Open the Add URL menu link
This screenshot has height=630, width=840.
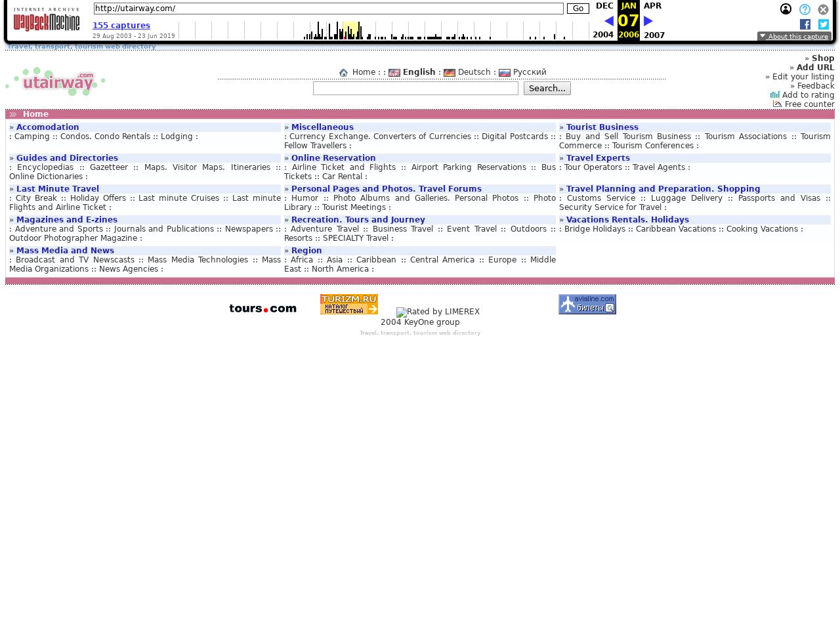click(x=815, y=68)
